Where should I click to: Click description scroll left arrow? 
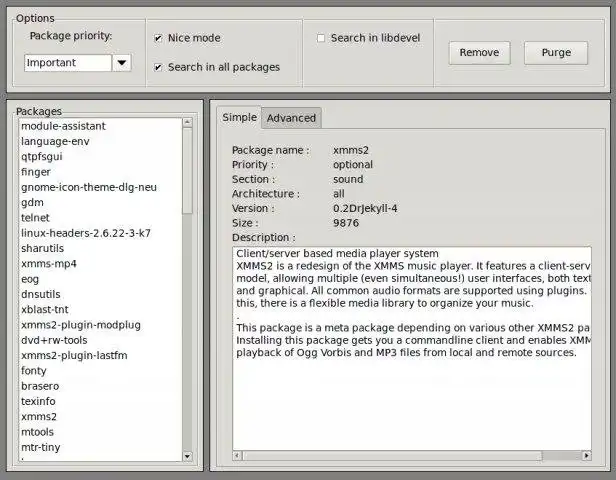pyautogui.click(x=237, y=456)
